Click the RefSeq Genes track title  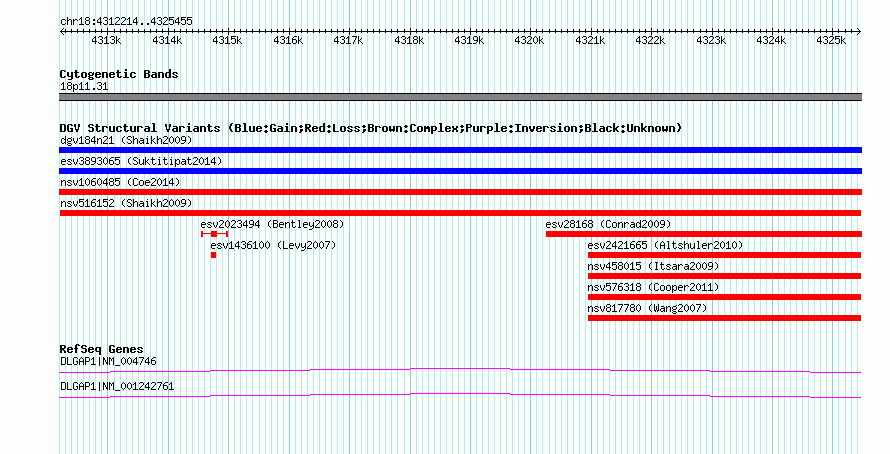coord(102,349)
